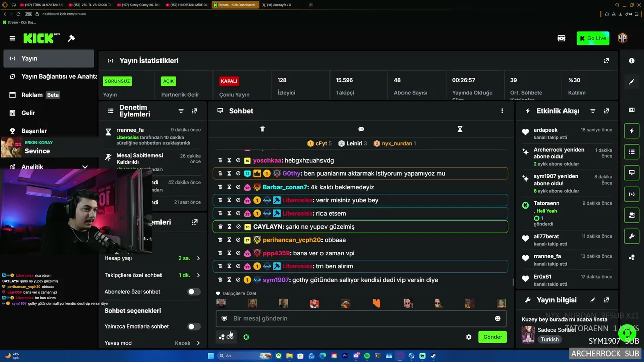Pop out the Yayın İstatistikleri panel

coord(606,61)
